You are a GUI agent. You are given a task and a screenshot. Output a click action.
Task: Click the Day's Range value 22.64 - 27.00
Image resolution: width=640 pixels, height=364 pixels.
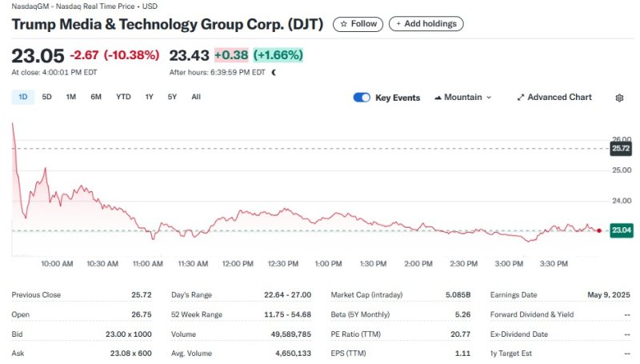pyautogui.click(x=287, y=295)
